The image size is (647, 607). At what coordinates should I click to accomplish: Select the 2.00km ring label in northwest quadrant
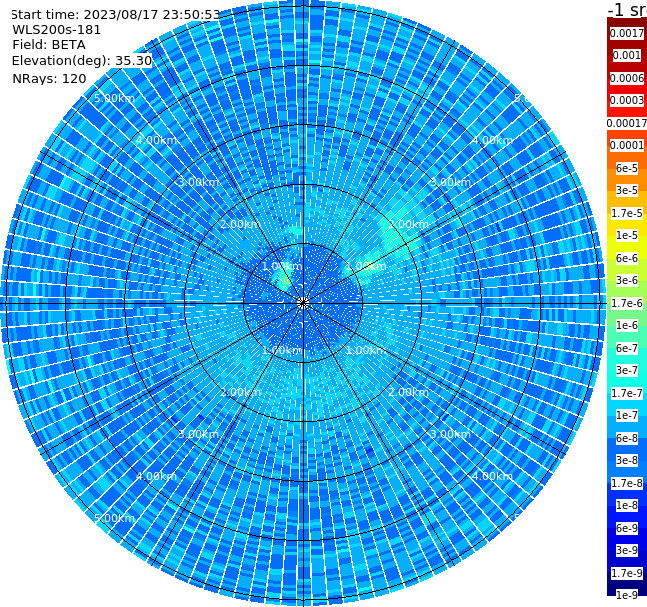coord(241,224)
